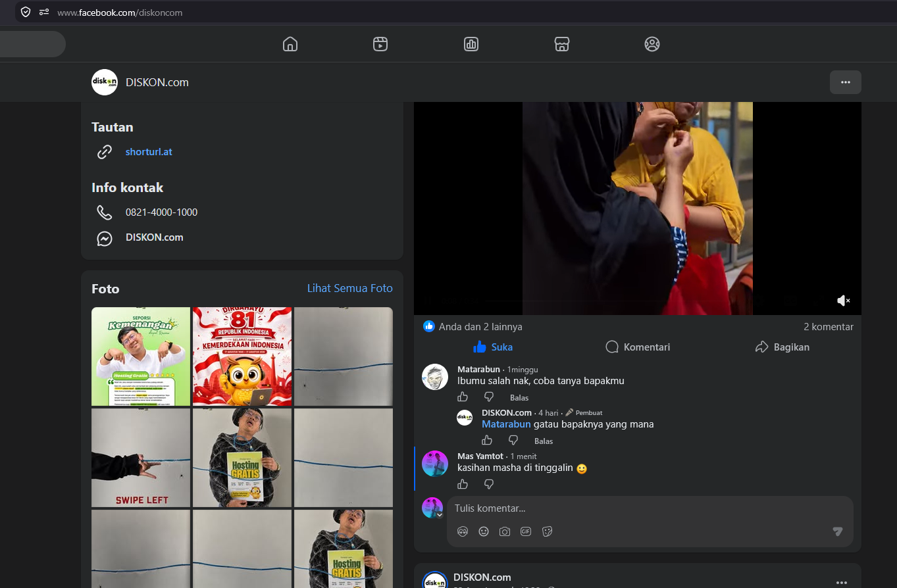Screen dimensions: 897x588
Task: Unmute the video with the speaker icon
Action: coord(843,301)
